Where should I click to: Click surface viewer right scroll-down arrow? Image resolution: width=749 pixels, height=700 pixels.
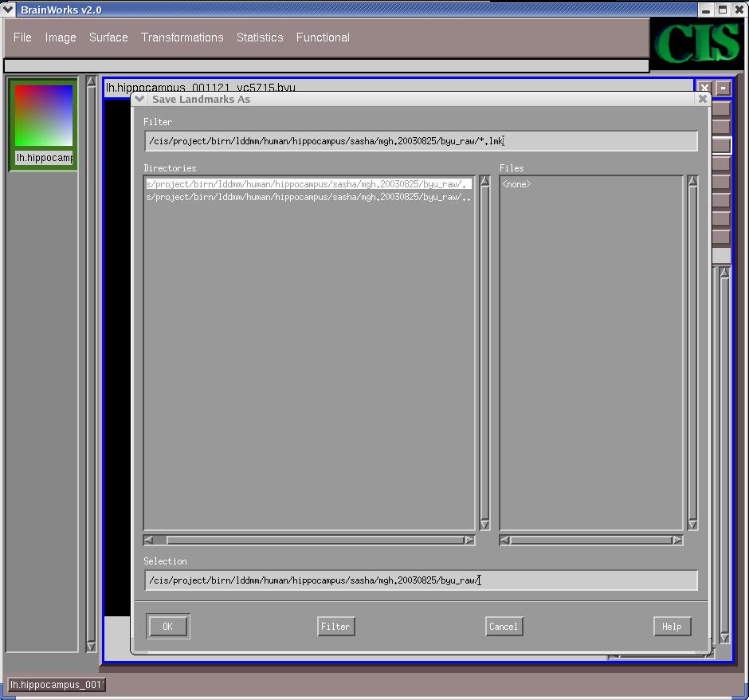[x=724, y=638]
